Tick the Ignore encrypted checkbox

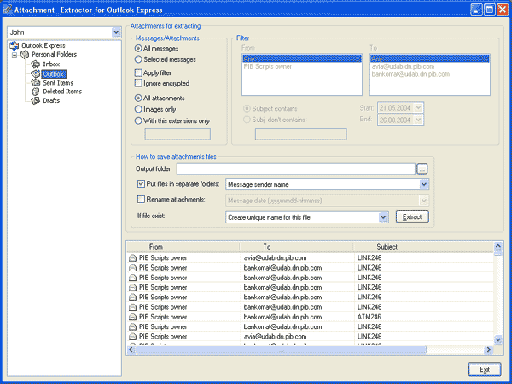(138, 83)
